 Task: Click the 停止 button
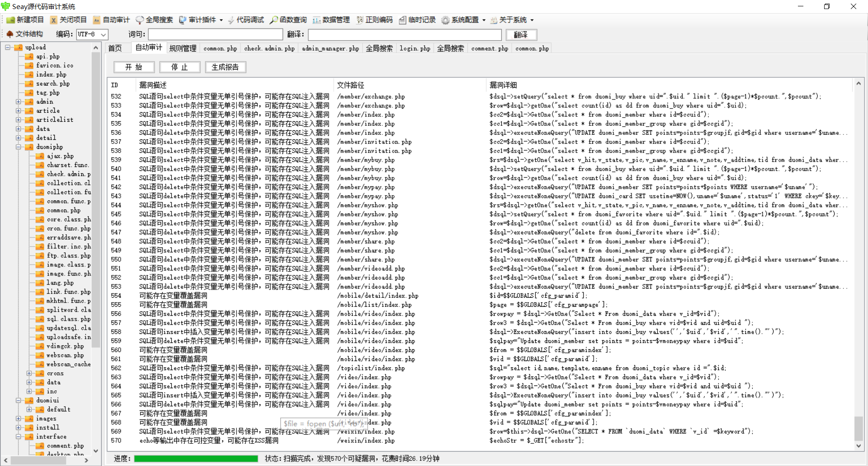(x=179, y=67)
